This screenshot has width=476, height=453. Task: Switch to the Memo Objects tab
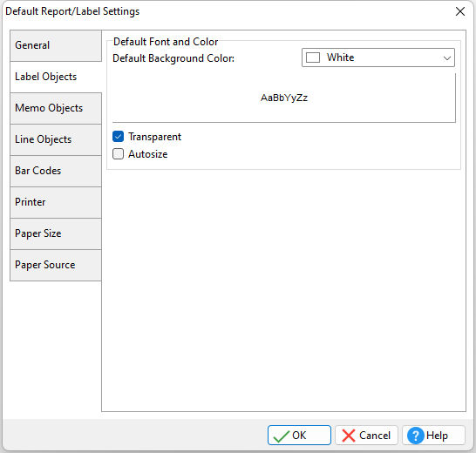[x=56, y=108]
